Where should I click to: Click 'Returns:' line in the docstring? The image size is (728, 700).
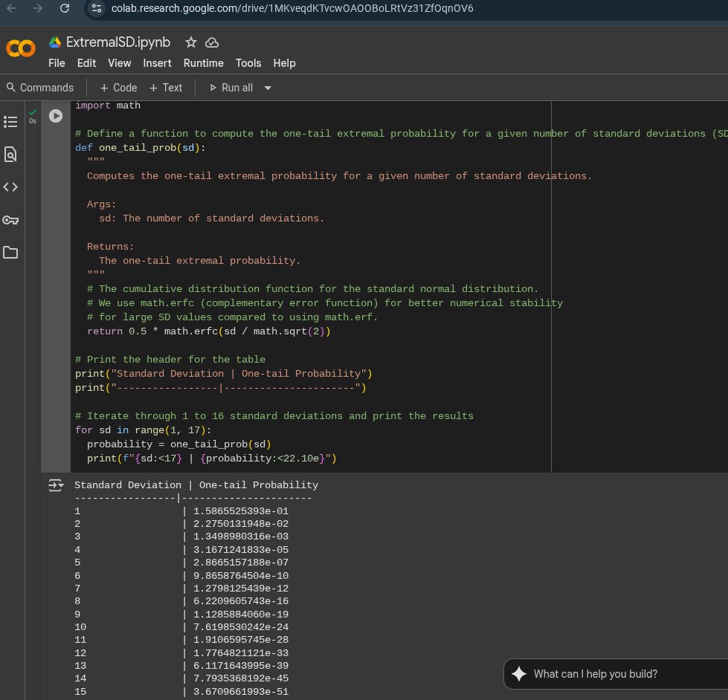click(x=111, y=246)
